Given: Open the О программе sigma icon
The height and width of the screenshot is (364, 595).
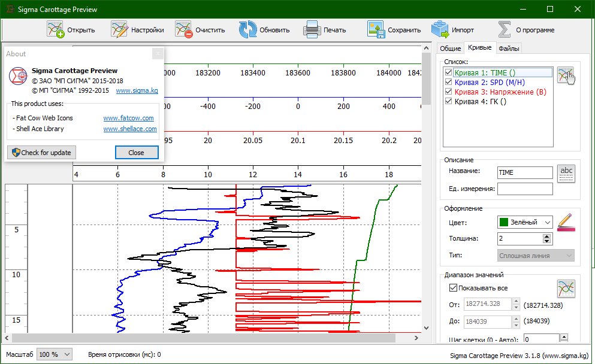Looking at the screenshot, I should click(505, 29).
